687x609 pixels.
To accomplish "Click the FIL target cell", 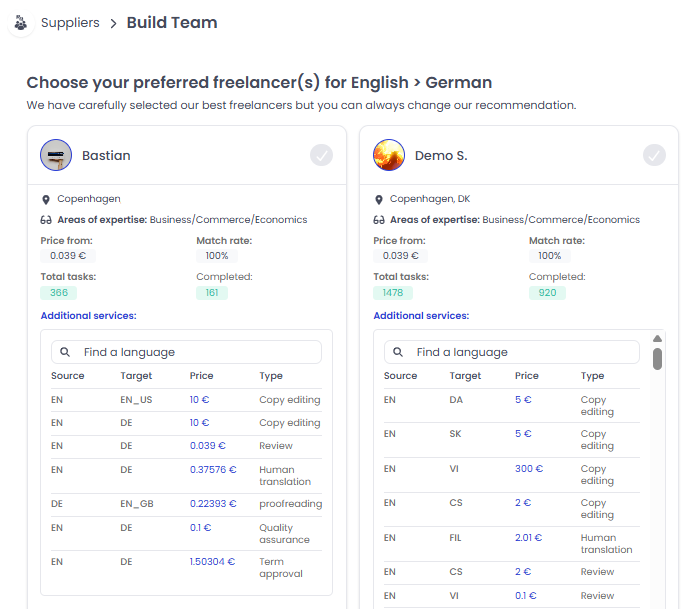I will point(455,538).
